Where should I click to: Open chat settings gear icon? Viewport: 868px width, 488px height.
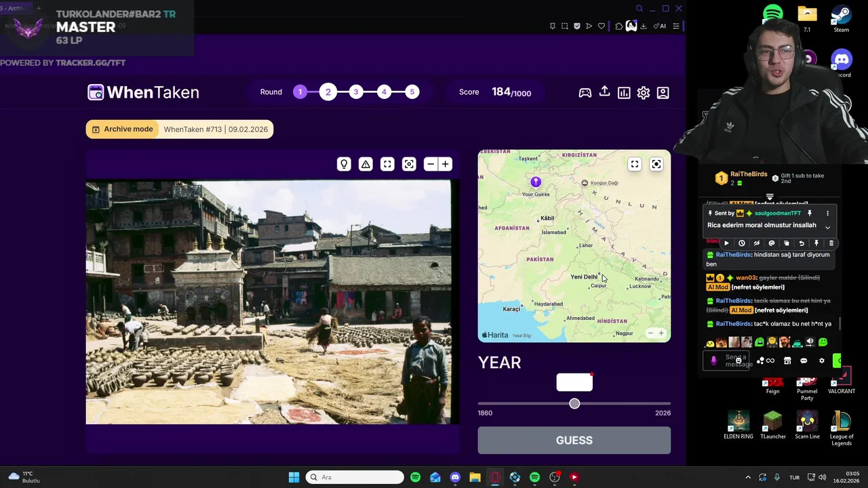822,361
